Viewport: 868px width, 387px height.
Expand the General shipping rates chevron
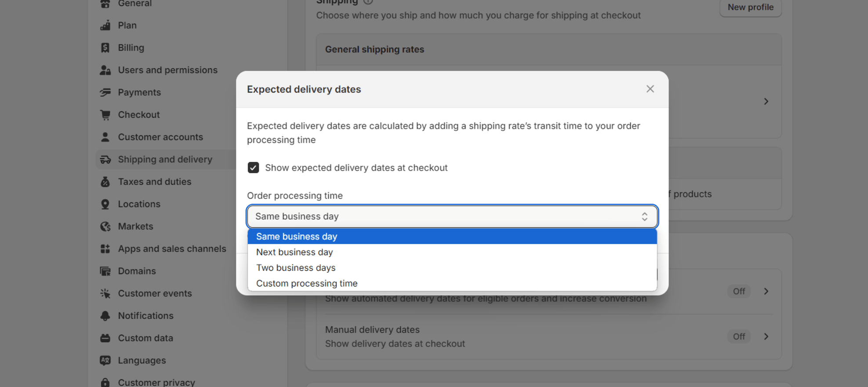766,101
